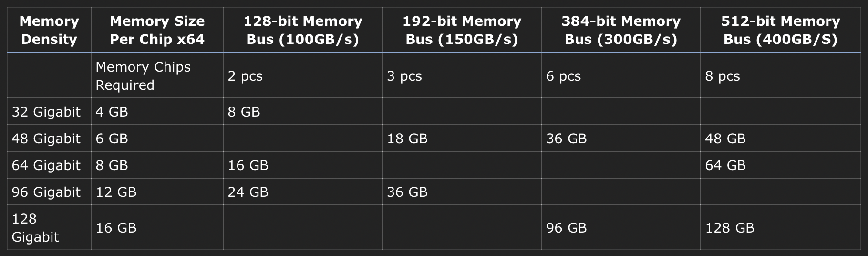The width and height of the screenshot is (868, 256).
Task: Click the 48 Gigabit row label
Action: point(46,139)
